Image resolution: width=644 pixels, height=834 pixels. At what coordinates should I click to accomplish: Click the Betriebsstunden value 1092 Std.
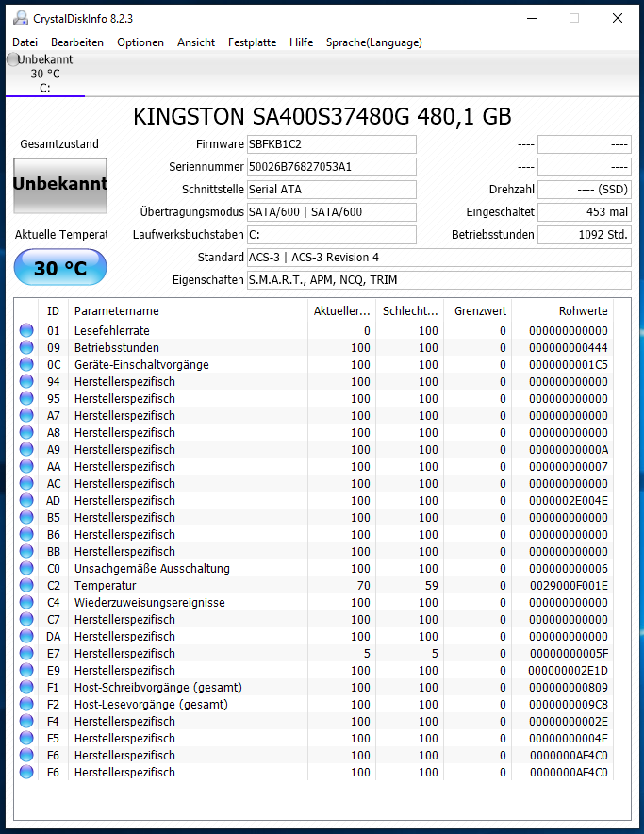point(585,235)
